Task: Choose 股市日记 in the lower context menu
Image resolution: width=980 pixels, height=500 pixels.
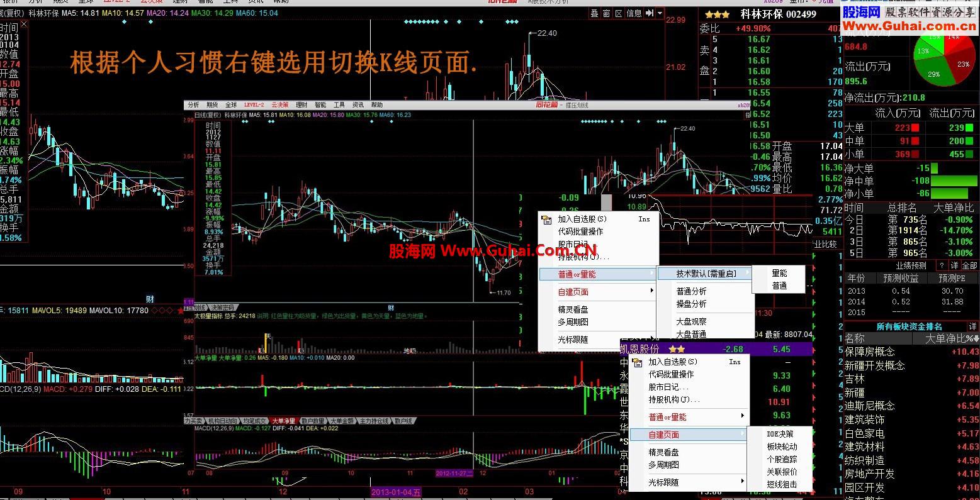Action: [668, 387]
